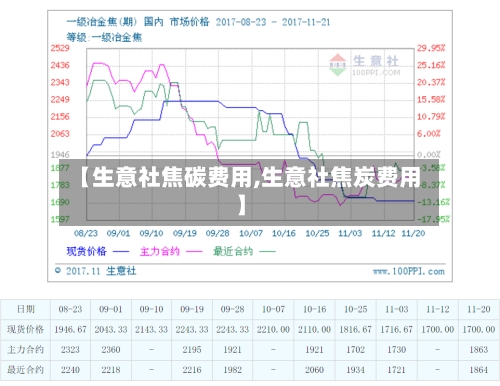Click the 10/07 date on the x-axis
Viewport: 500px width, 386px height.
251,233
